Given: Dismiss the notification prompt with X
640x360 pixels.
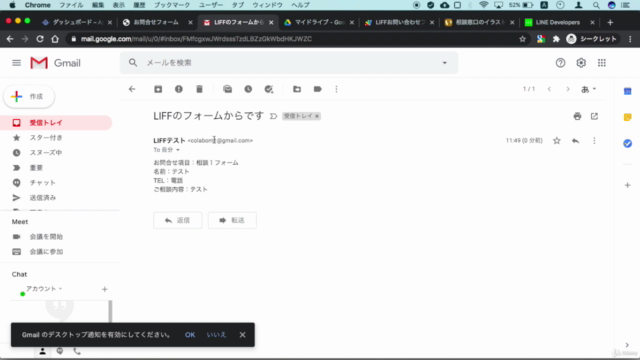Looking at the screenshot, I should tap(242, 335).
